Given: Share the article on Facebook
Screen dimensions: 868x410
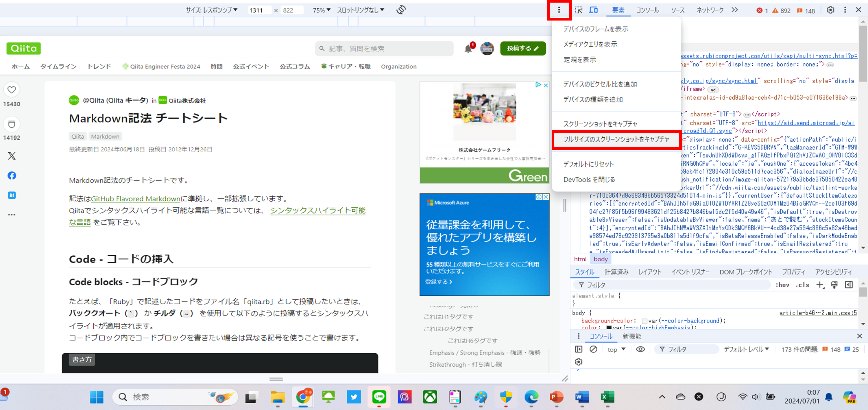Looking at the screenshot, I should pyautogui.click(x=12, y=176).
